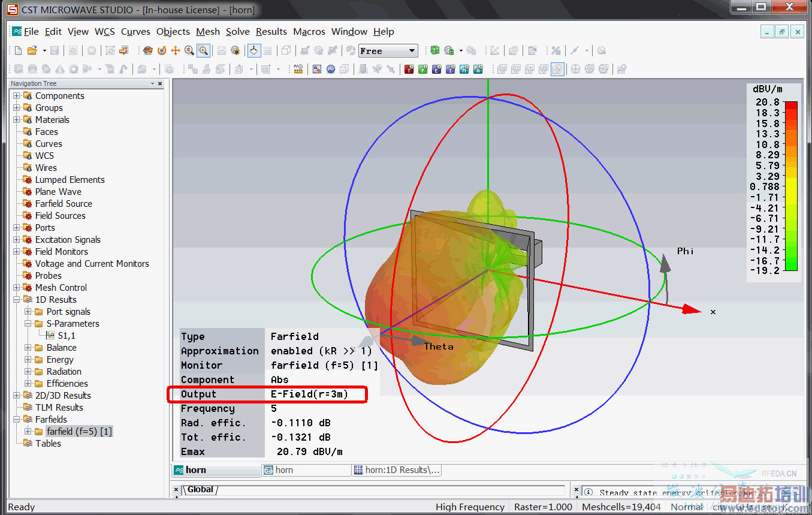This screenshot has height=515, width=812.
Task: Toggle the working plane axes button
Action: (254, 51)
